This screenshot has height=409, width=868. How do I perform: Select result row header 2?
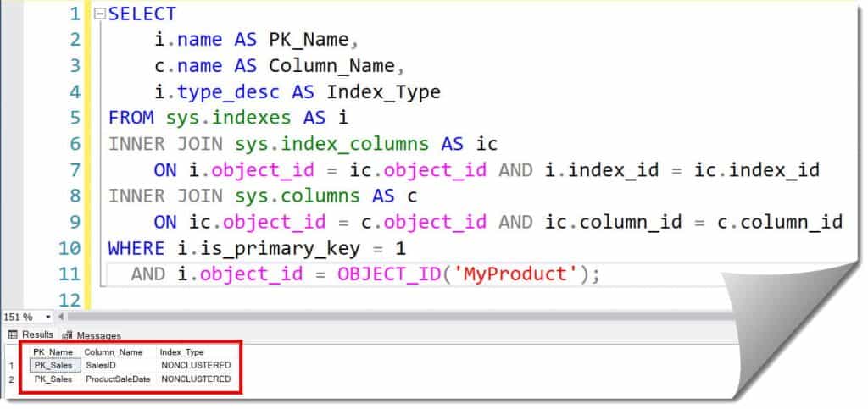(12, 379)
